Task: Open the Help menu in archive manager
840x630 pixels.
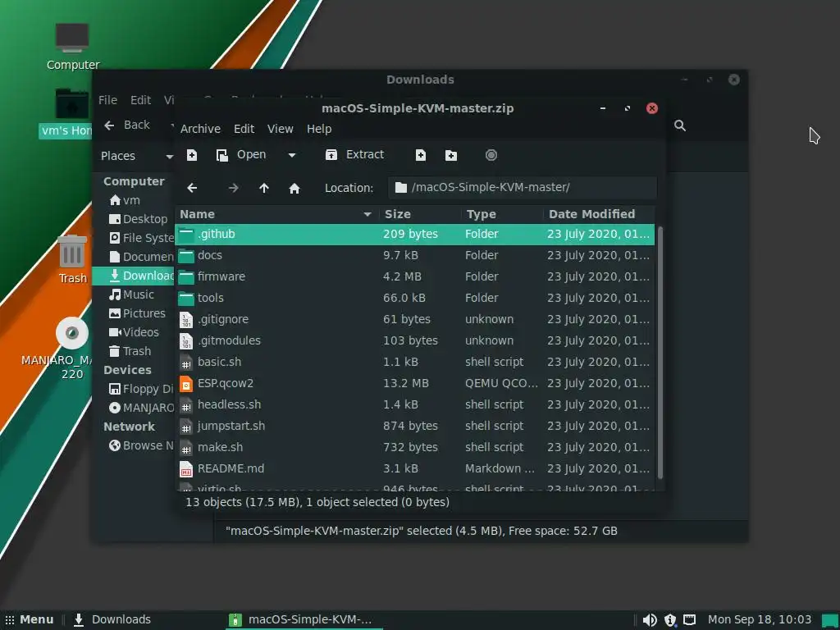Action: [319, 129]
